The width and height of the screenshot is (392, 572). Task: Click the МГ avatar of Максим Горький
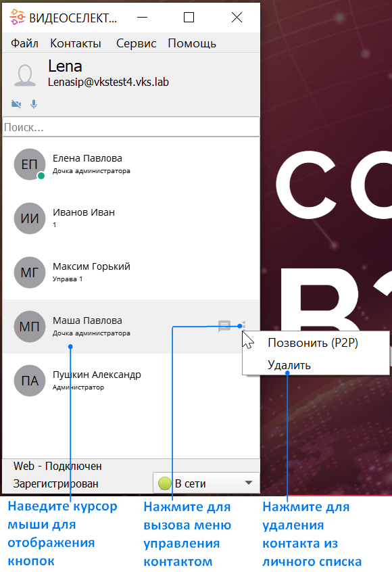[30, 272]
